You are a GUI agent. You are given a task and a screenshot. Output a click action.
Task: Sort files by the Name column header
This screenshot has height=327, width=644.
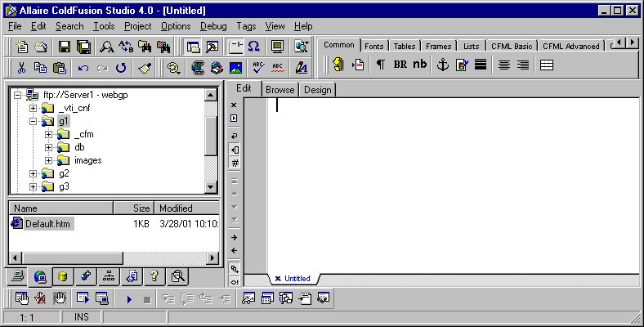point(61,208)
